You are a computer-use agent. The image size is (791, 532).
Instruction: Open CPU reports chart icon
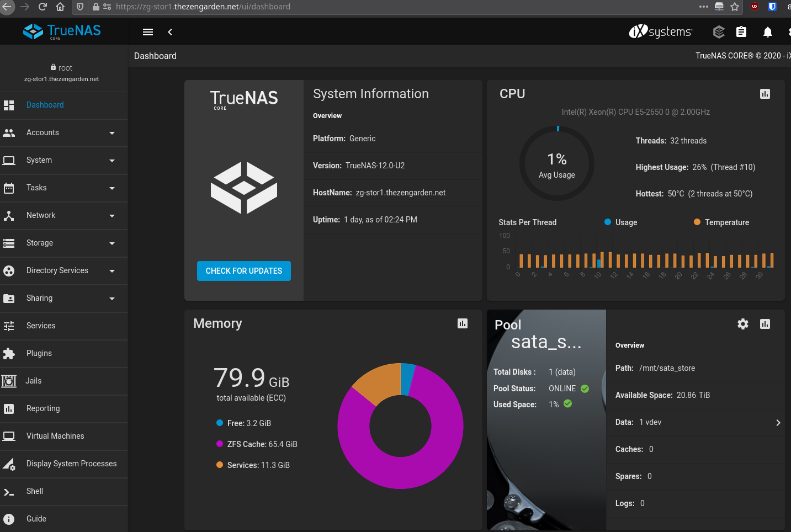[x=765, y=94]
